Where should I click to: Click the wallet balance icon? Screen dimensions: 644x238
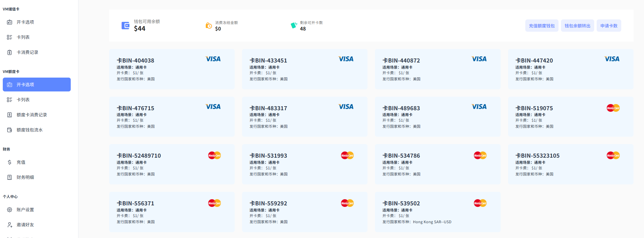click(x=125, y=26)
